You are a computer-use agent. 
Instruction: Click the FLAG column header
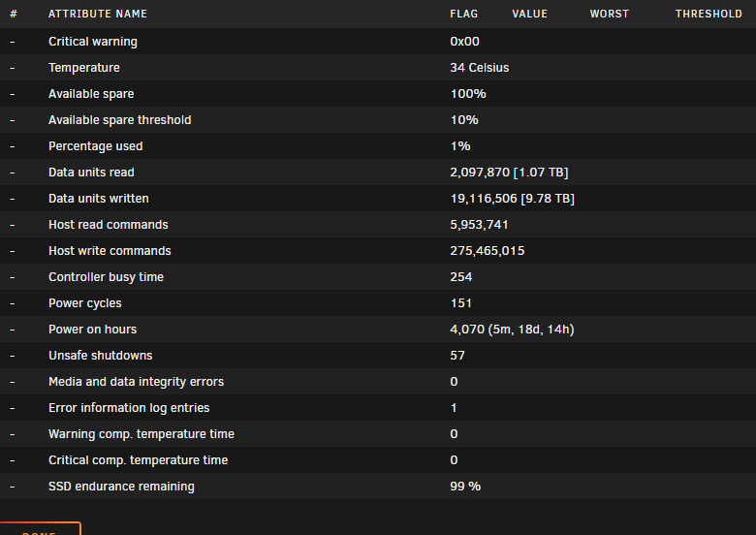[x=464, y=14]
